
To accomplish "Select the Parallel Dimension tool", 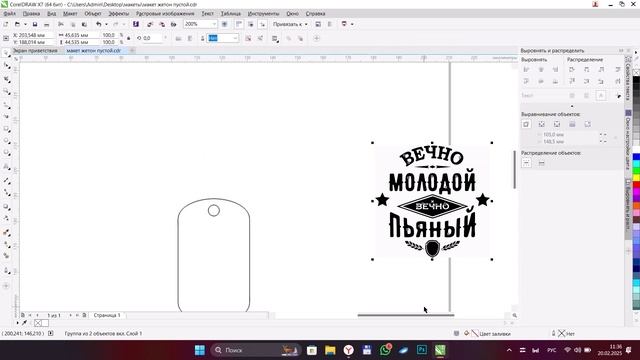I will click(6, 180).
